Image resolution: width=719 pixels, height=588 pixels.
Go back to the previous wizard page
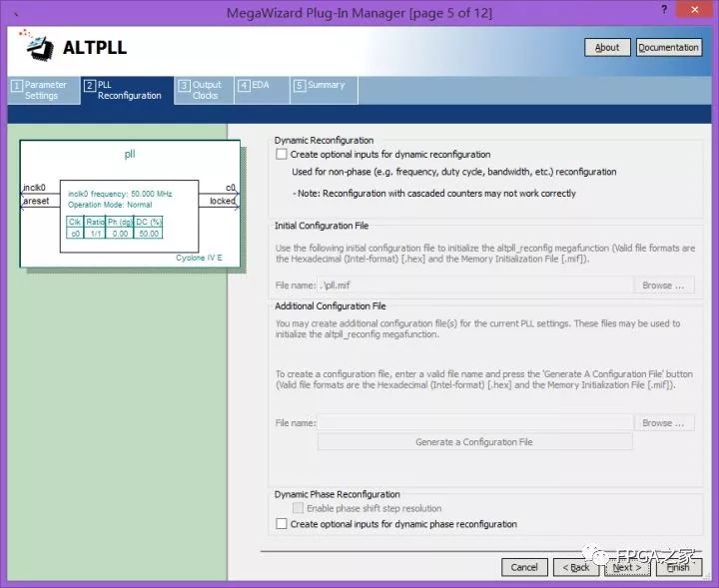pyautogui.click(x=576, y=567)
